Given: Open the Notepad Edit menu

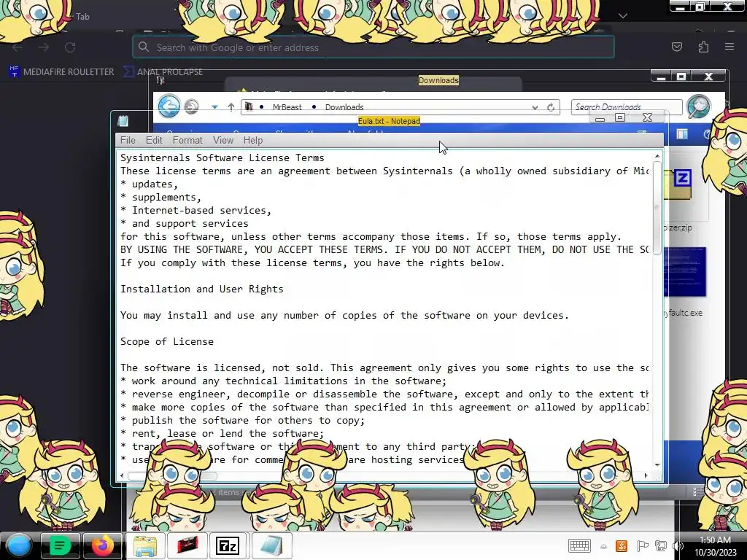Looking at the screenshot, I should [154, 140].
